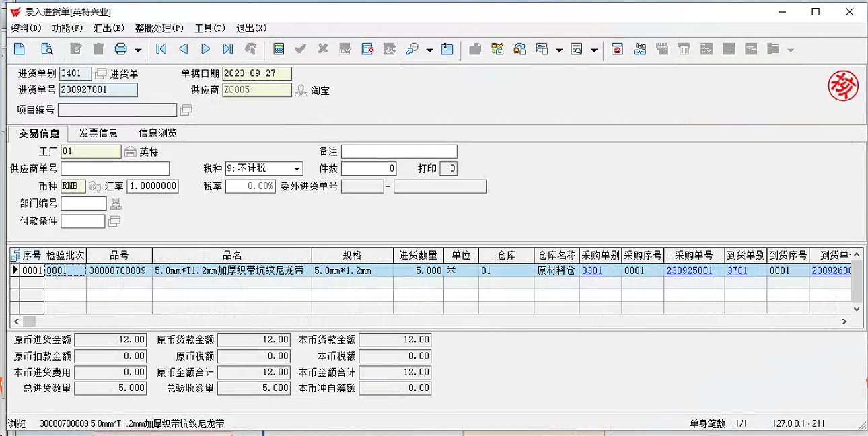Click the query document magnifier icon

[x=46, y=49]
